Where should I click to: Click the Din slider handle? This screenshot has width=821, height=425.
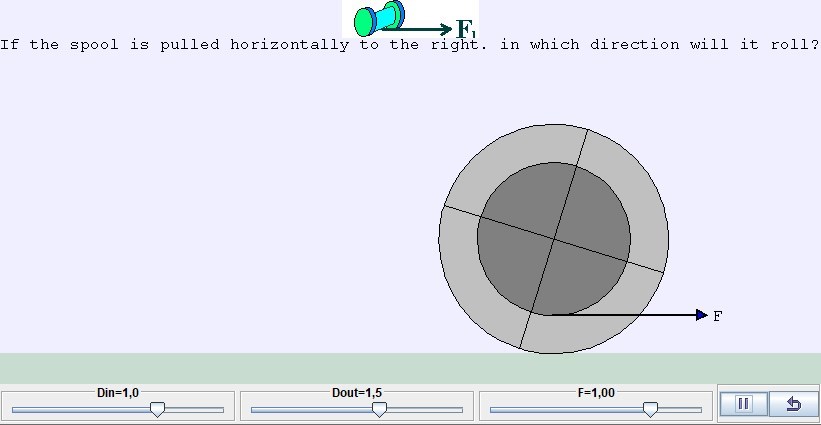point(157,409)
